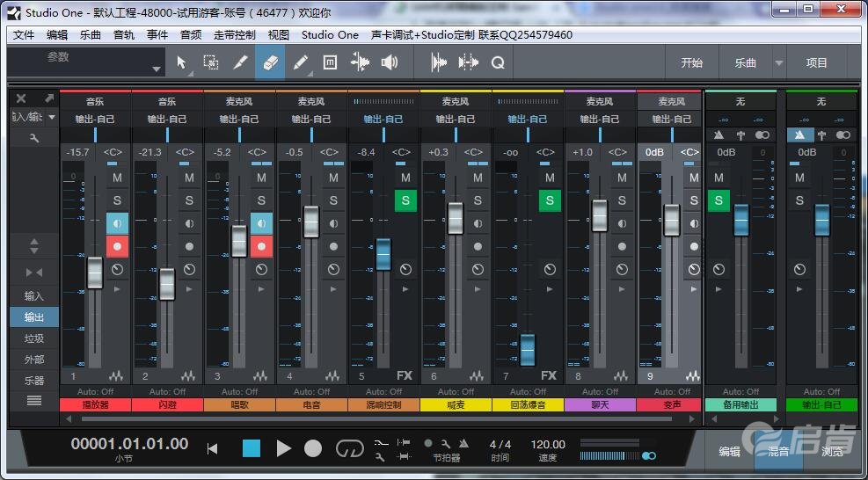Click the 项目 button
The height and width of the screenshot is (480, 868).
click(816, 62)
